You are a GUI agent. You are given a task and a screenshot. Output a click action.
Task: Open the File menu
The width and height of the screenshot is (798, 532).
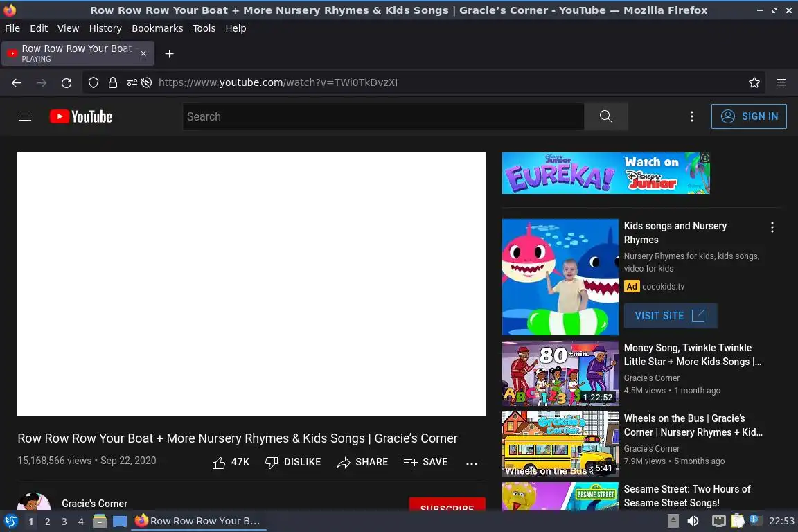click(x=12, y=28)
